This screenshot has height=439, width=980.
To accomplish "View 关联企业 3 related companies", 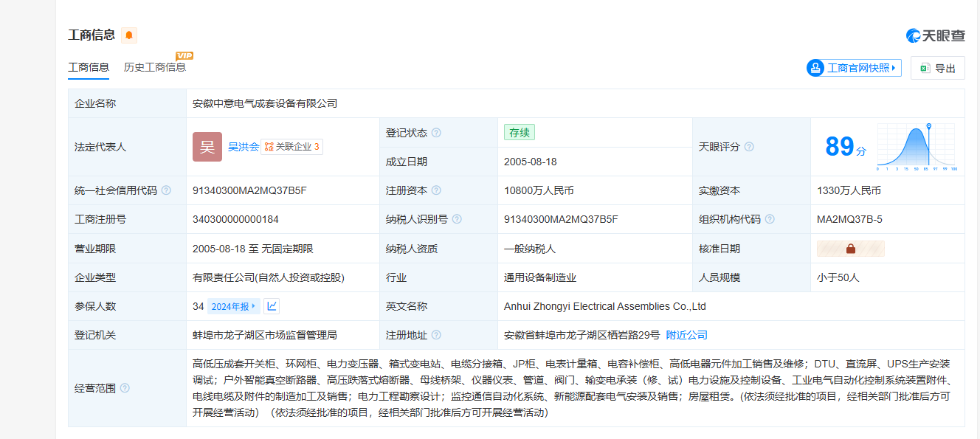I will pyautogui.click(x=291, y=147).
